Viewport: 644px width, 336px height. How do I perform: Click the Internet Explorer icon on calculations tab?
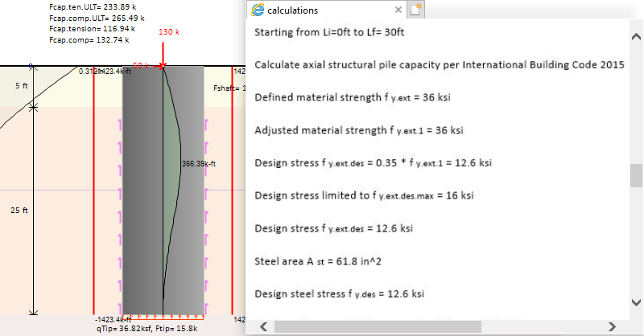(x=258, y=10)
